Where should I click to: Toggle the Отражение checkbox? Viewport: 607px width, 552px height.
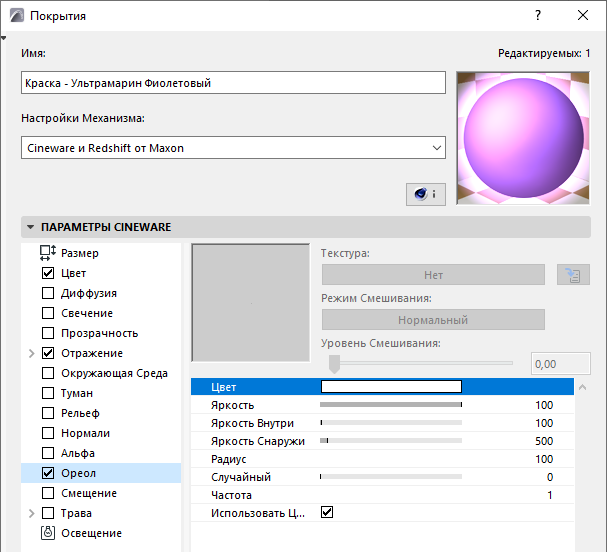tap(48, 353)
